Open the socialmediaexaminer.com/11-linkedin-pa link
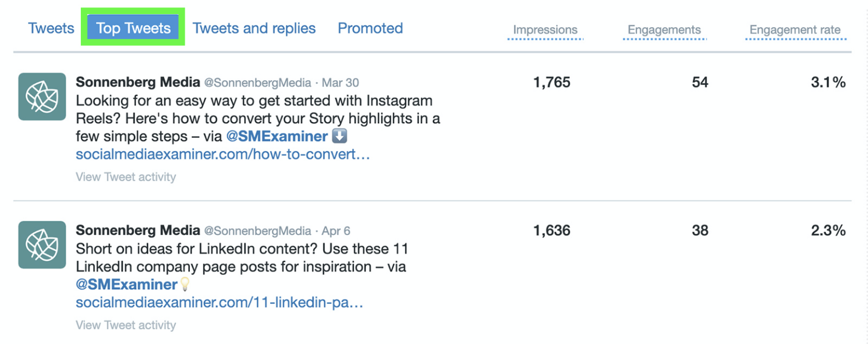This screenshot has height=344, width=868. 219,303
